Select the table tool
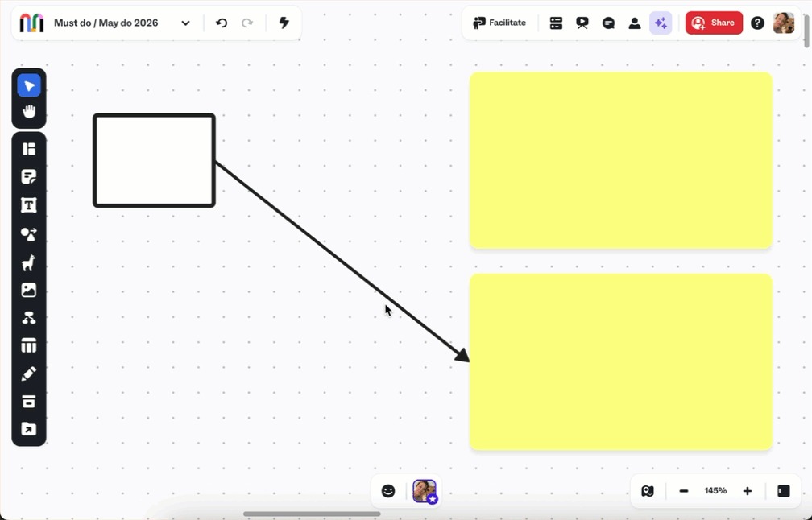Image resolution: width=812 pixels, height=520 pixels. pos(29,345)
